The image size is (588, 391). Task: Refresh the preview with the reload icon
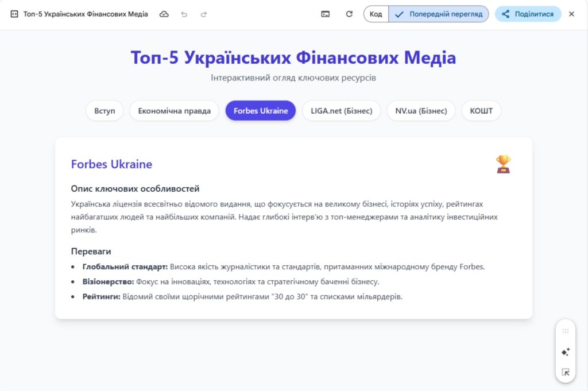coord(349,13)
